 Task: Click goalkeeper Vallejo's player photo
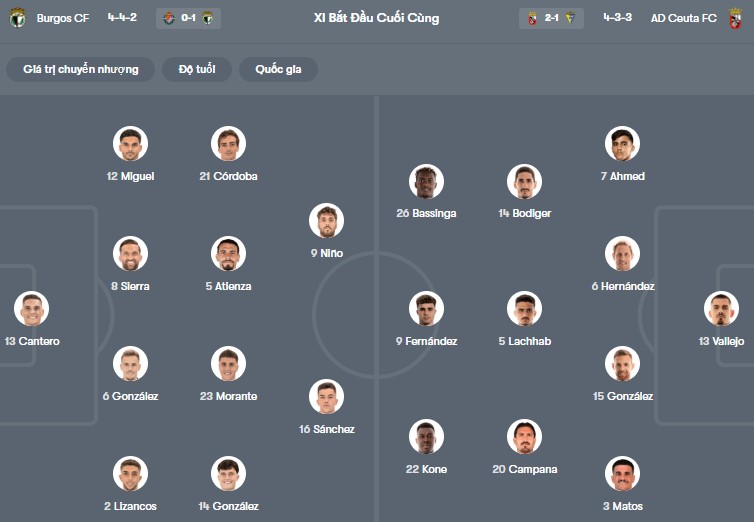(721, 309)
